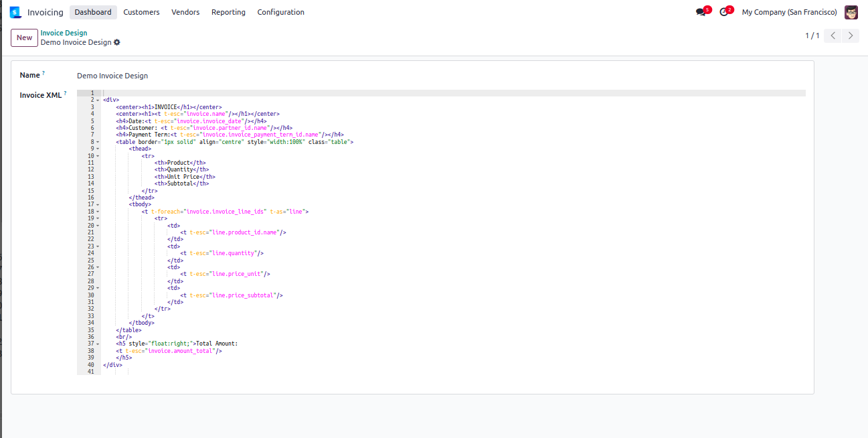Click the closing div tag on line 40
868x438 pixels.
(112, 364)
